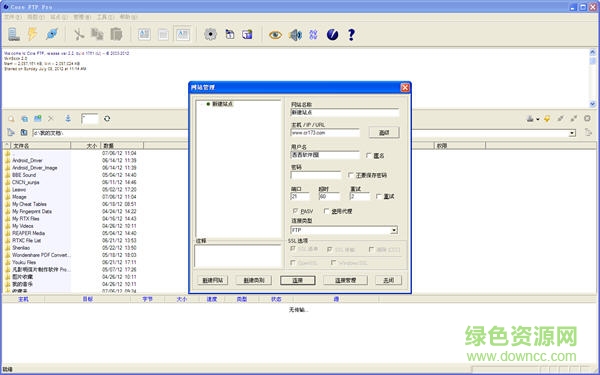Click the document icon right of the gear
600x375 pixels.
[230, 34]
